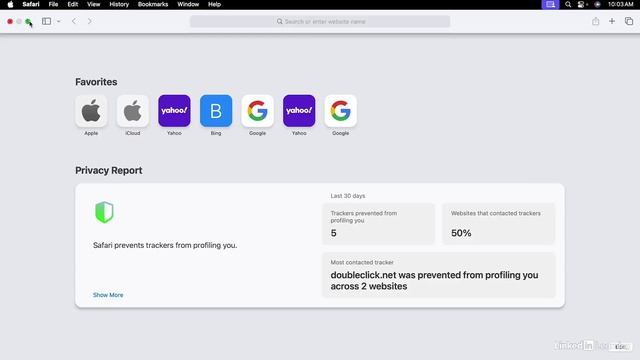
Task: Open the Window menu
Action: tap(188, 4)
